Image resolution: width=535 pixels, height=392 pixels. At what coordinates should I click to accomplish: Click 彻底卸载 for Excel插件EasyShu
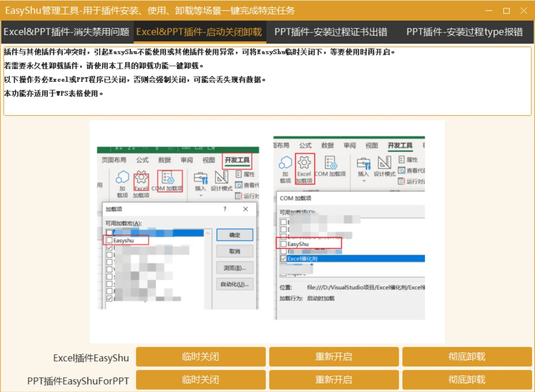click(x=467, y=356)
